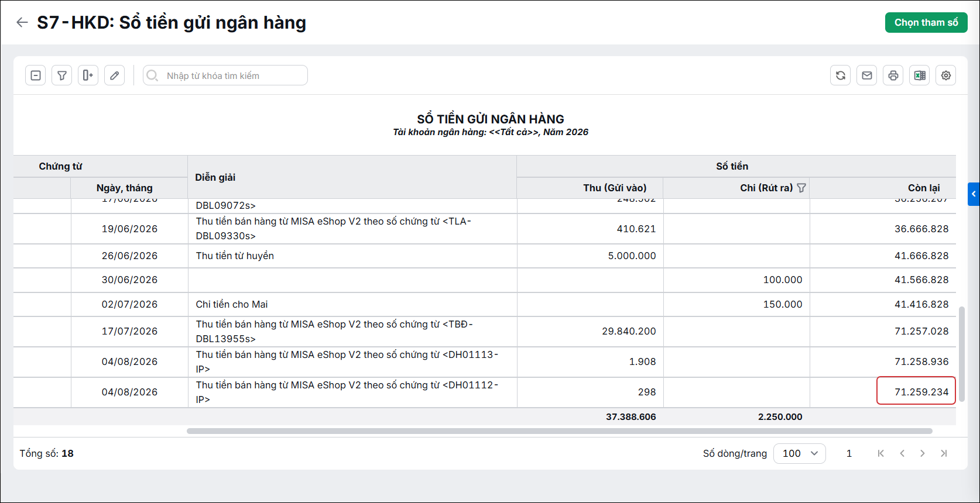Send the report by email icon
Image resolution: width=980 pixels, height=503 pixels.
(x=867, y=75)
